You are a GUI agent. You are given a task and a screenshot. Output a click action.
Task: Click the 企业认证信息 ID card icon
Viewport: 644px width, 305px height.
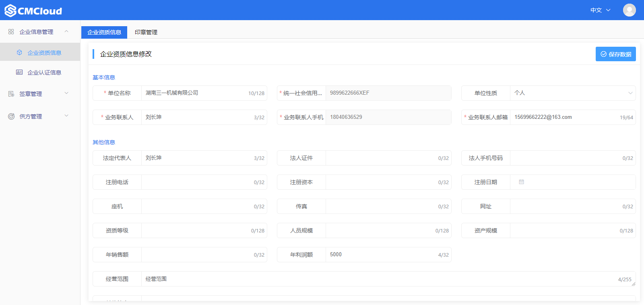point(19,72)
